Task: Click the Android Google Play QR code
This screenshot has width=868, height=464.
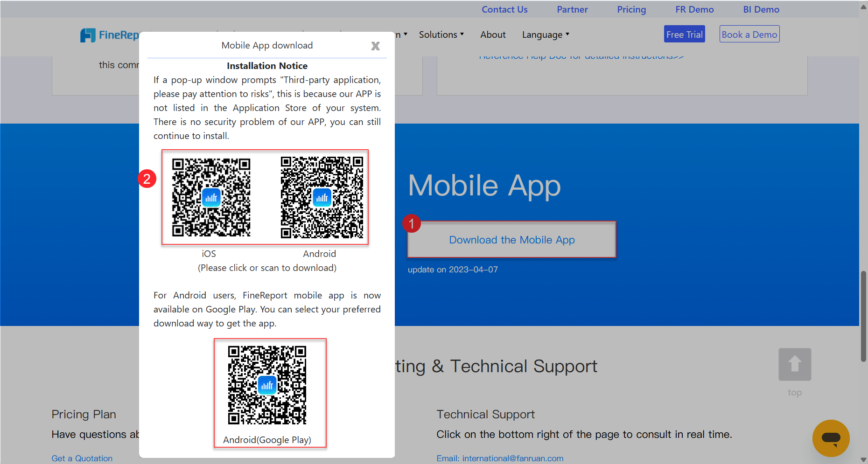Action: [267, 385]
